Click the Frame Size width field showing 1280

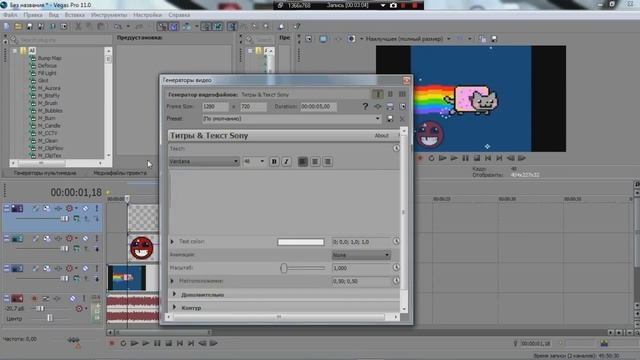215,107
